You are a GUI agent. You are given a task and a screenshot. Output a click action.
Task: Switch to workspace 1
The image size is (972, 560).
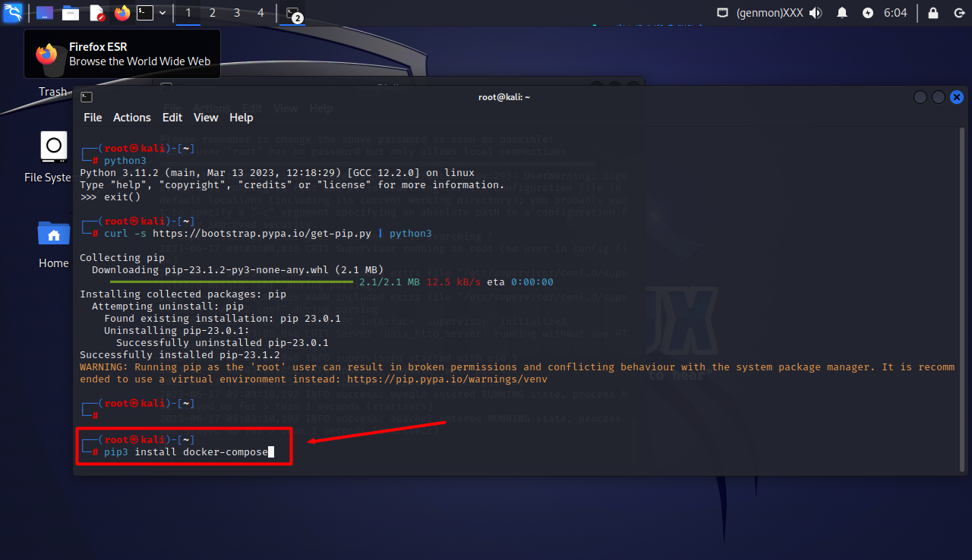188,13
